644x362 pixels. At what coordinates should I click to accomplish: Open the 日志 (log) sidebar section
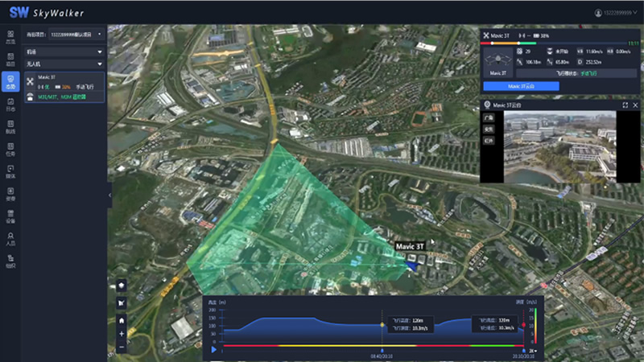coord(10,103)
